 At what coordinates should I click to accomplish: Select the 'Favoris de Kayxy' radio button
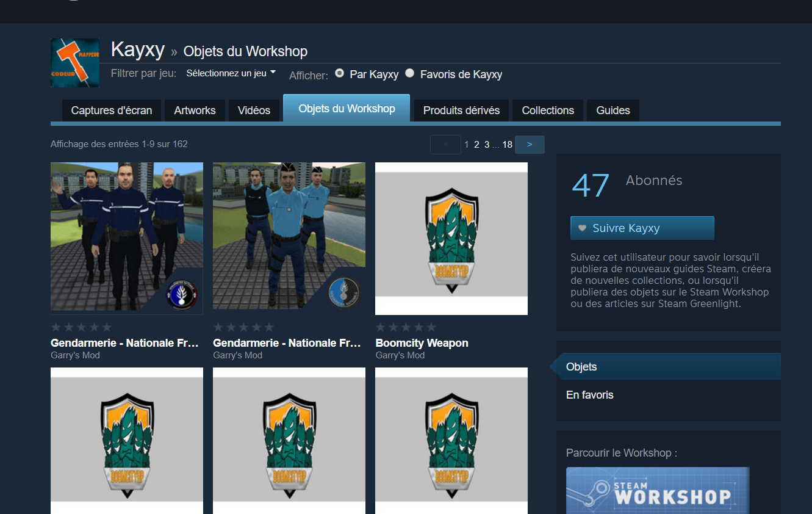(x=410, y=73)
